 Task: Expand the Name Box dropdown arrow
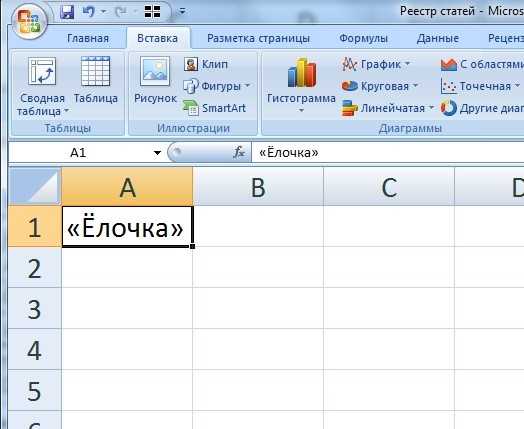[x=157, y=153]
